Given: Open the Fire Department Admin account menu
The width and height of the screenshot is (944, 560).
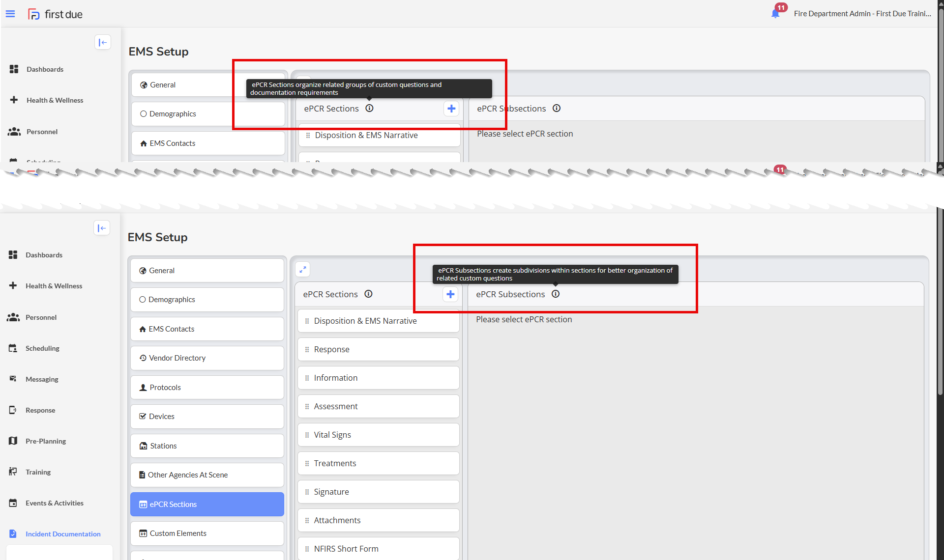Looking at the screenshot, I should point(862,13).
